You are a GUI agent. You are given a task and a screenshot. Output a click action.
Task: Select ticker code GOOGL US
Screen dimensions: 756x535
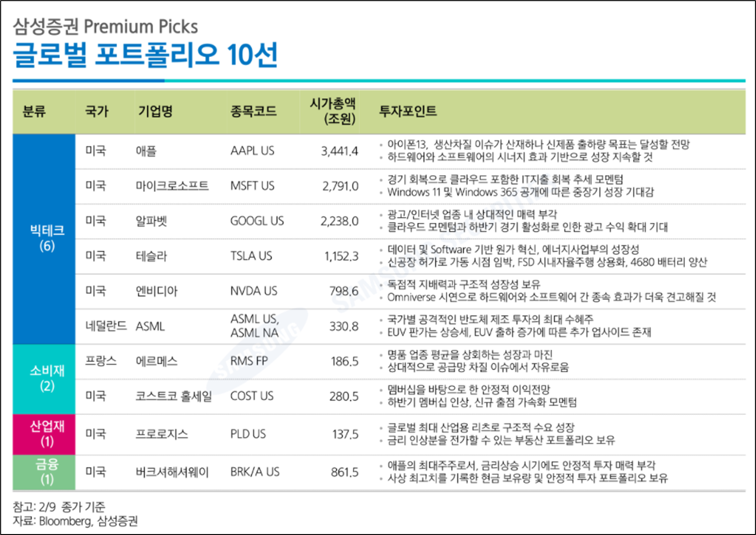click(257, 221)
